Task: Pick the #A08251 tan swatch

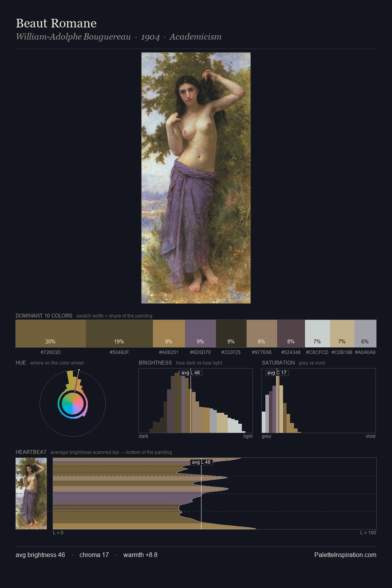Action: 169,334
